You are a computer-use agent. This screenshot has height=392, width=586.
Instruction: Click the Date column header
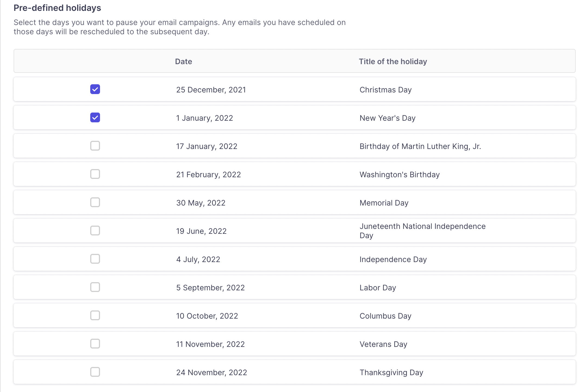[183, 61]
